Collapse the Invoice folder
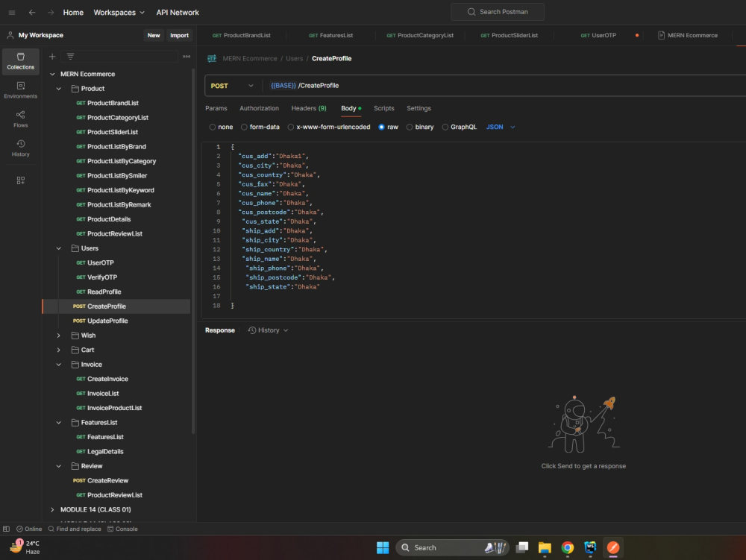The height and width of the screenshot is (560, 746). click(58, 365)
